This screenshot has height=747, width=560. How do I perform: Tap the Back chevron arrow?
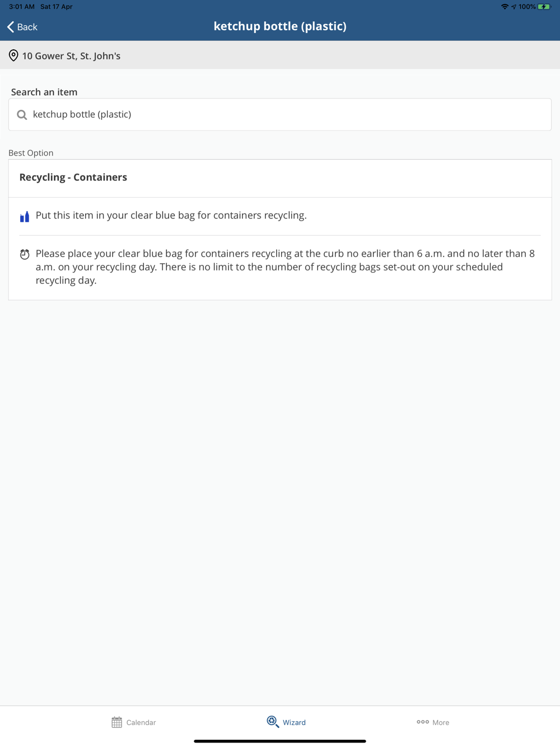[10, 27]
